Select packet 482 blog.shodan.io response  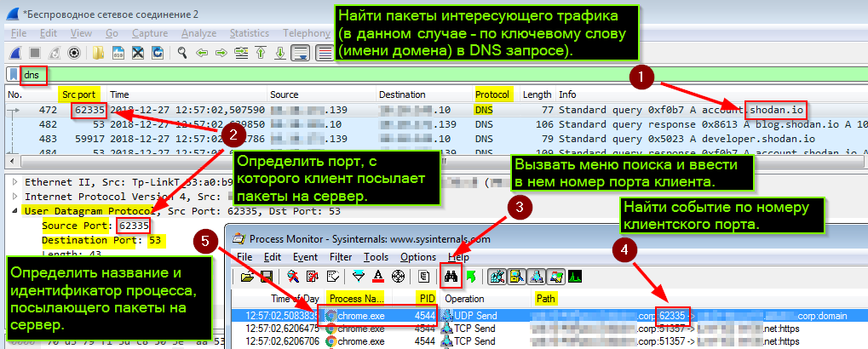[434, 124]
